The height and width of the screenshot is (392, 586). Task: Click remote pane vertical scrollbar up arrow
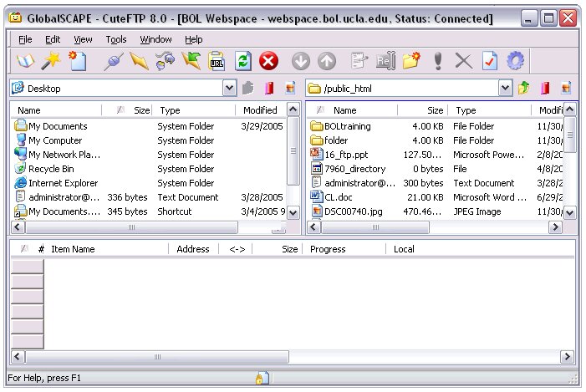click(x=569, y=109)
